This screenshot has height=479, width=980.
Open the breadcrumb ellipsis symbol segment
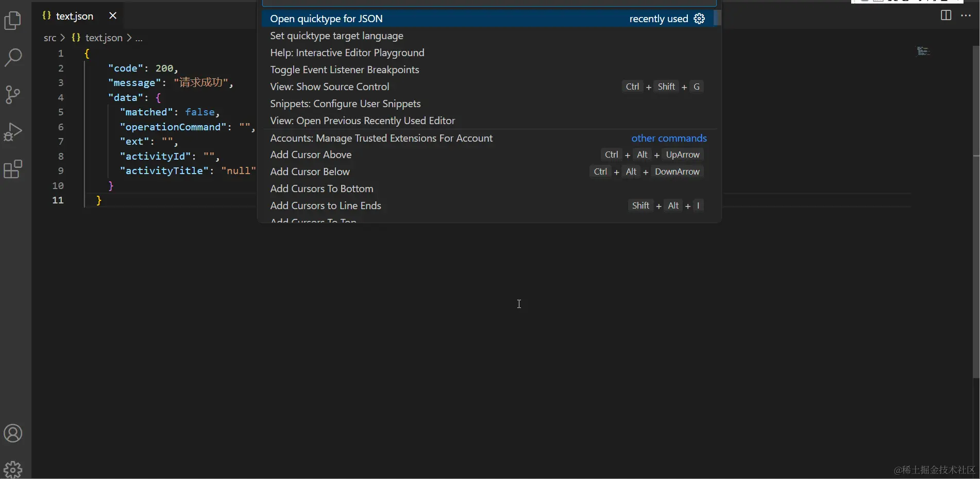[x=139, y=38]
